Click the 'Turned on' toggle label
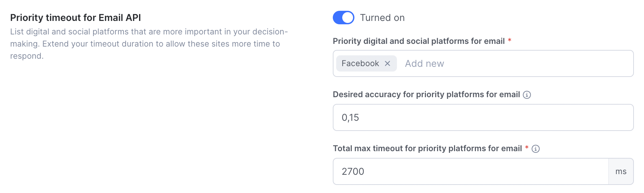The image size is (644, 193). pos(382,18)
